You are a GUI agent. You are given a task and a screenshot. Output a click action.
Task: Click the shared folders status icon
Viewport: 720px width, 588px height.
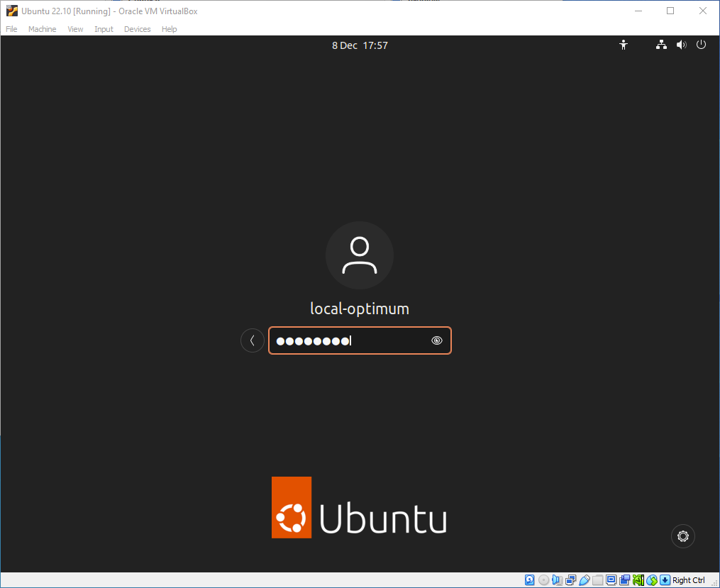pos(597,580)
